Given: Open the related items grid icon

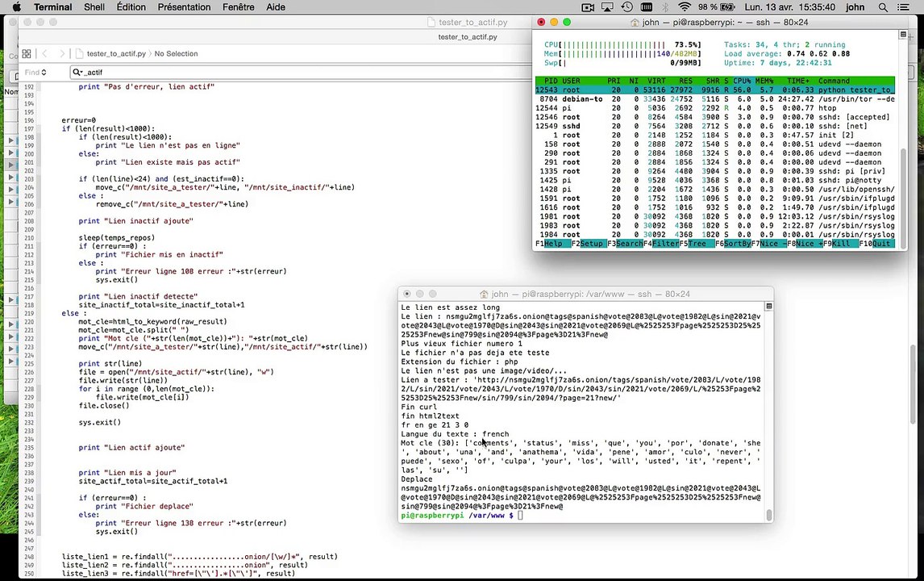Looking at the screenshot, I should 27,54.
